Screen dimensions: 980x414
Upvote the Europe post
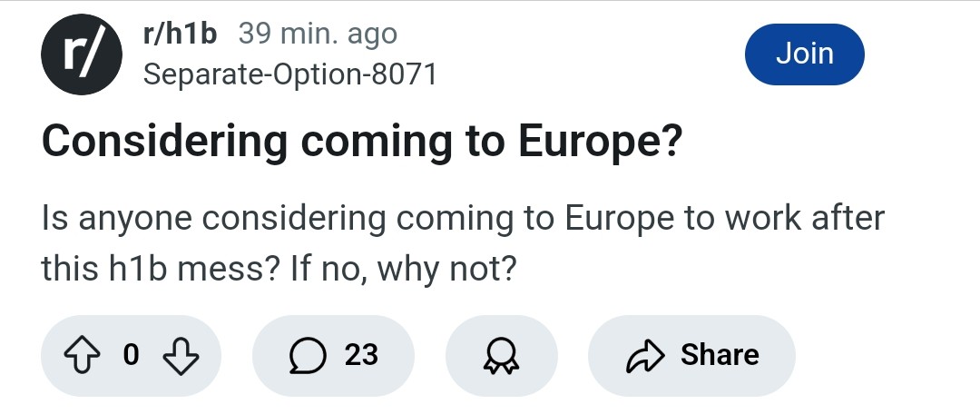point(82,355)
